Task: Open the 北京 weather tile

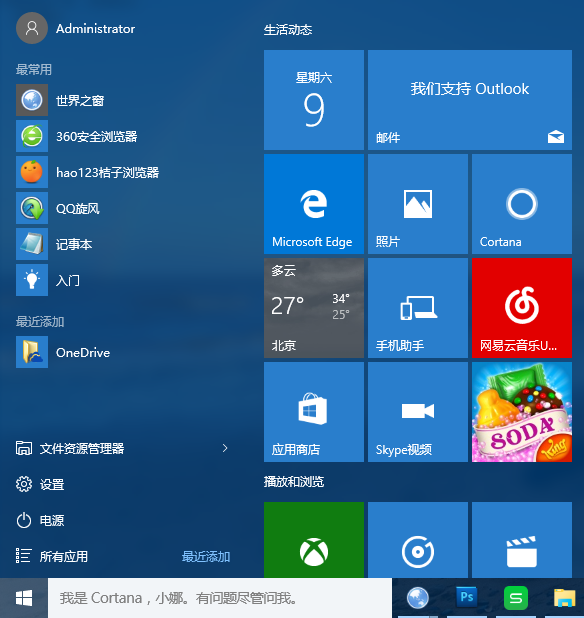Action: click(314, 308)
